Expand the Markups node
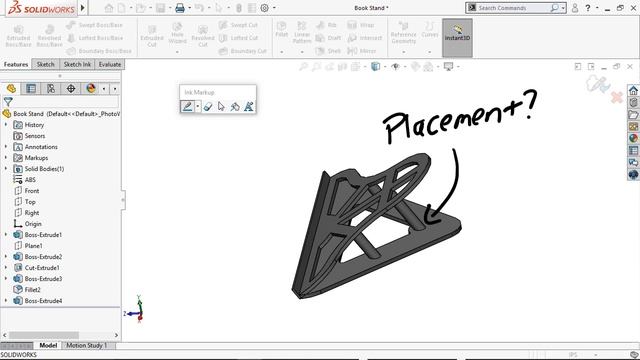 (6, 158)
